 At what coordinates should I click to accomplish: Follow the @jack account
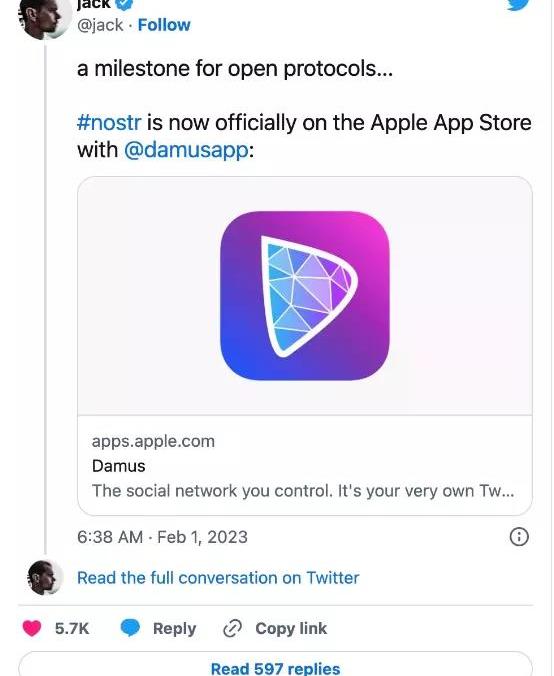164,25
